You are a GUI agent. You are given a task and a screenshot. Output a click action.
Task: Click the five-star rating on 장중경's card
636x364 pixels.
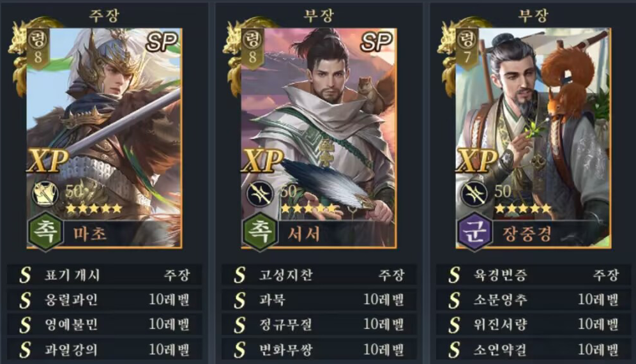523,209
